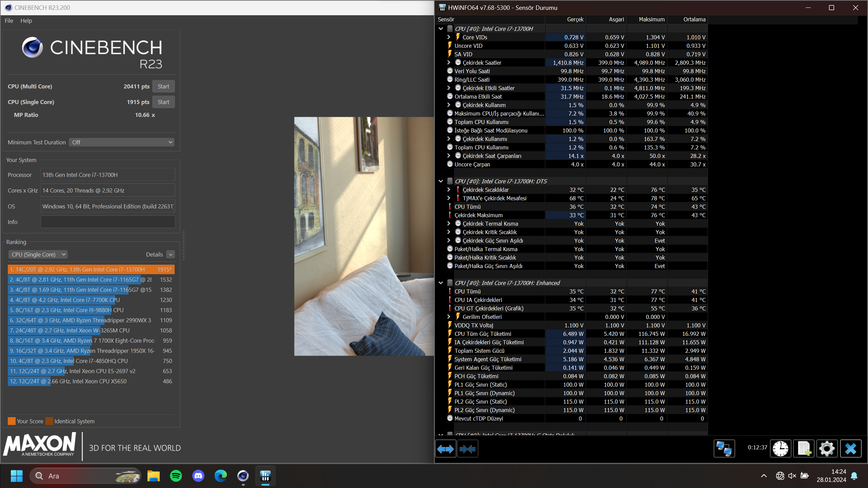The width and height of the screenshot is (868, 488).
Task: Expand the Gerilim Ofsetleri row
Action: [x=449, y=317]
